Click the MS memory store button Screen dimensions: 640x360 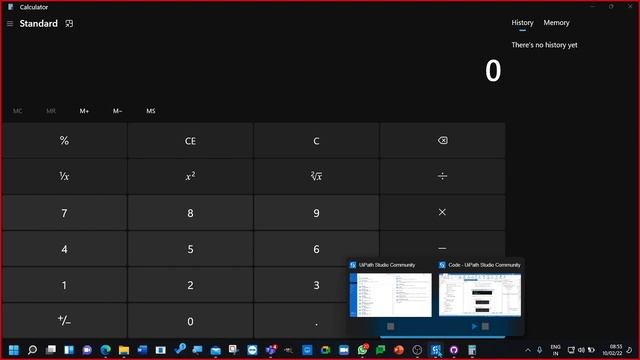click(151, 111)
